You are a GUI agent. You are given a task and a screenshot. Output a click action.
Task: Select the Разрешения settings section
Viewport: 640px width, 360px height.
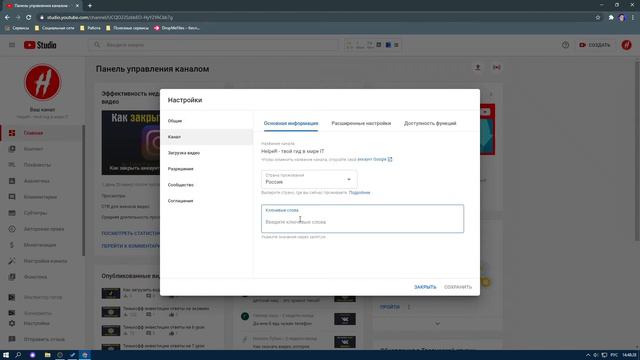pyautogui.click(x=207, y=169)
